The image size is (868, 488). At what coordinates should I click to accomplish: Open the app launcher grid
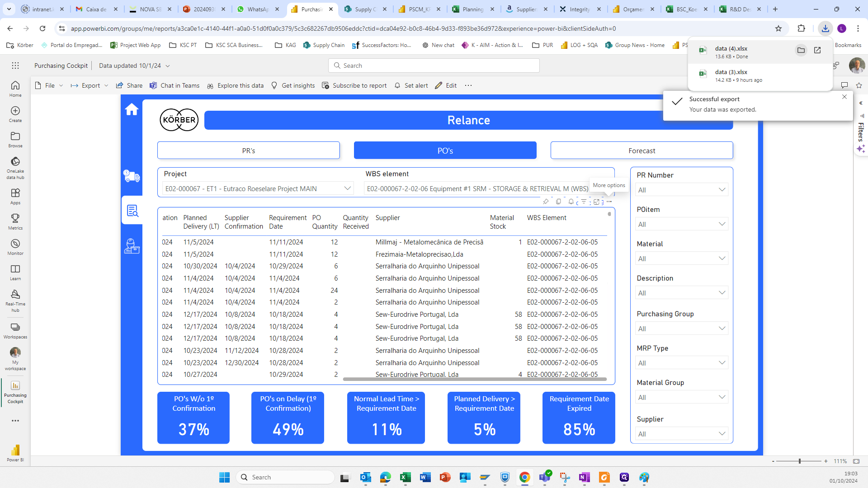15,66
